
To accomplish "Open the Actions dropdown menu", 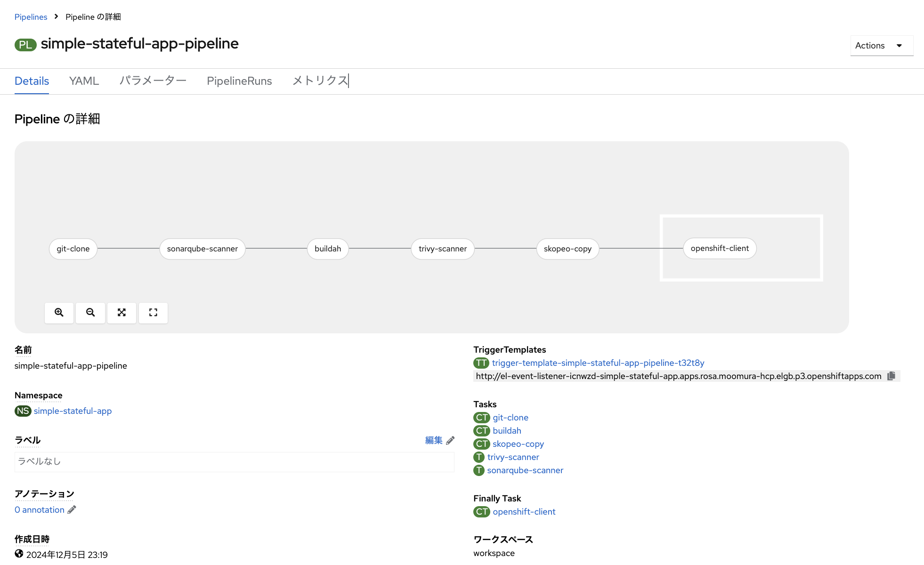I will click(881, 46).
